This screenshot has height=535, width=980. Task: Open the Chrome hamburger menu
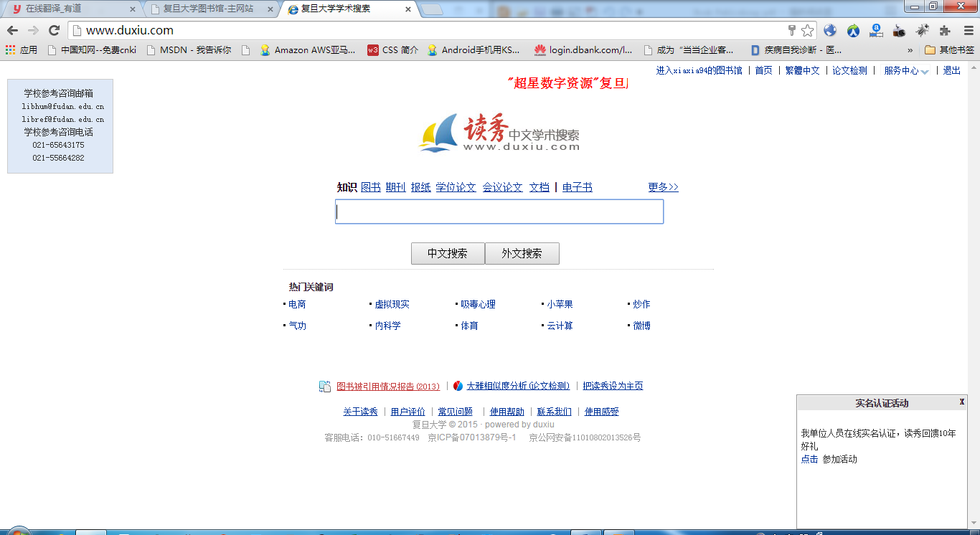(969, 30)
